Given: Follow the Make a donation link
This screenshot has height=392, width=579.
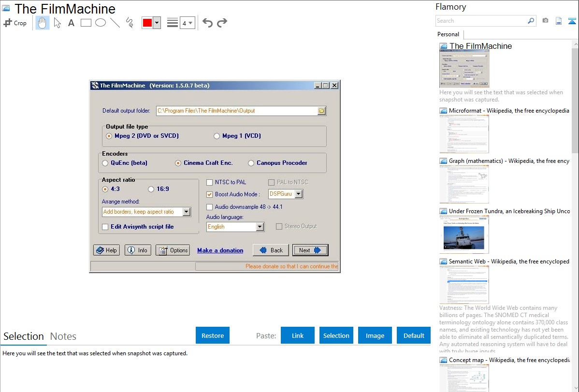Looking at the screenshot, I should coord(220,250).
